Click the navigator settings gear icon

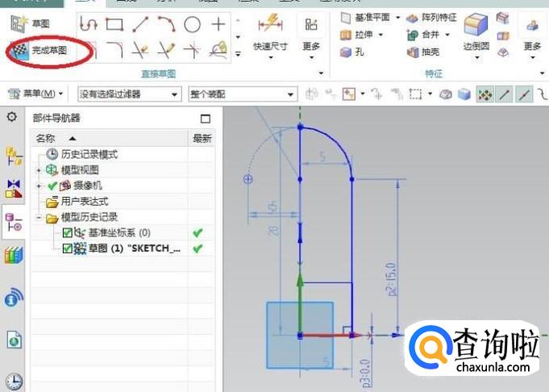(x=12, y=117)
